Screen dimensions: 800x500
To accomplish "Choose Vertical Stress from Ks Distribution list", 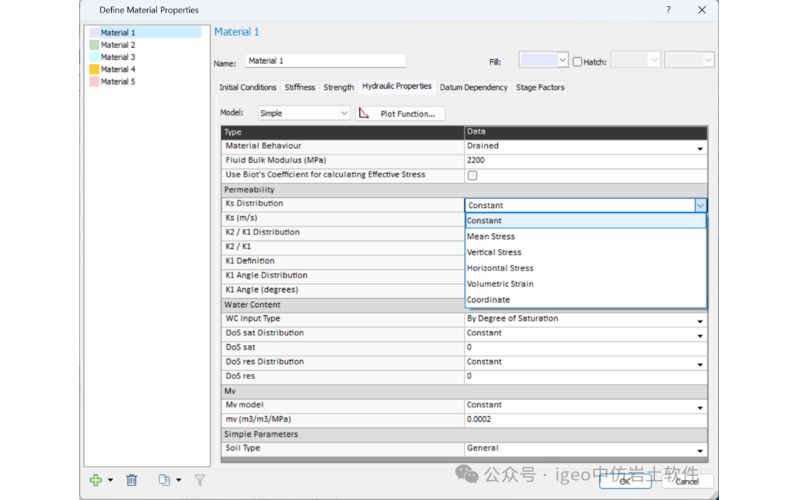I will tap(494, 253).
